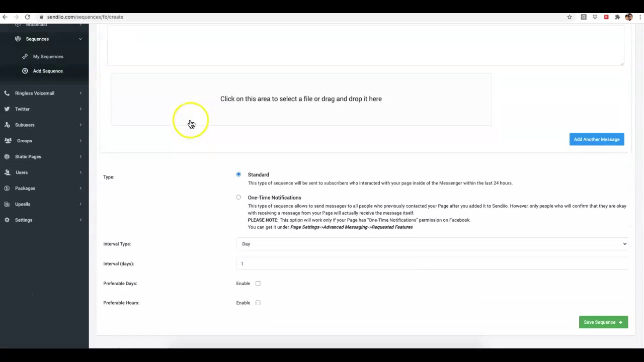Screen dimensions: 644x362
Task: Open Upsells menu item
Action: click(23, 204)
